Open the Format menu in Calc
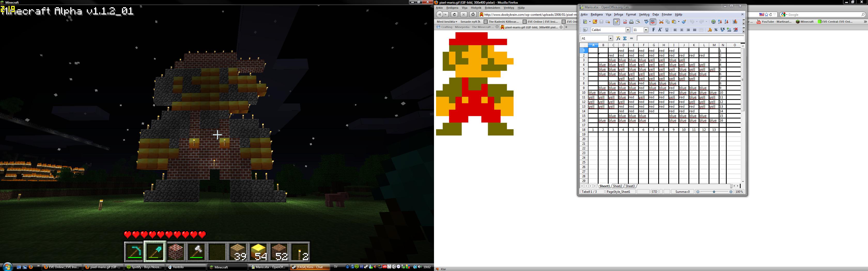 point(631,14)
